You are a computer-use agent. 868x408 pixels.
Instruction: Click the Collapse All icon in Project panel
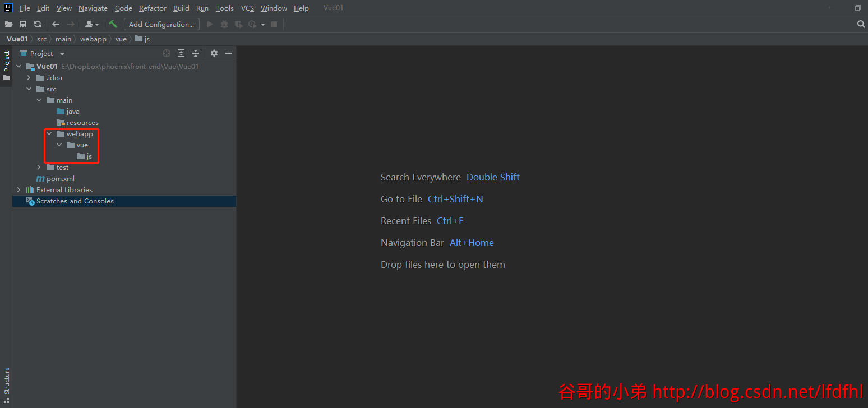[196, 53]
